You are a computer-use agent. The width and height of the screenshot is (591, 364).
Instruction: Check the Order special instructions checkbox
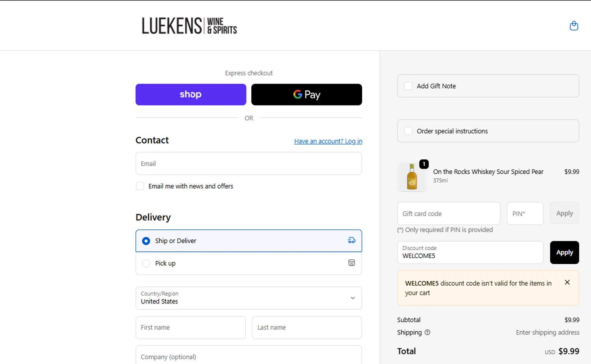pyautogui.click(x=408, y=131)
